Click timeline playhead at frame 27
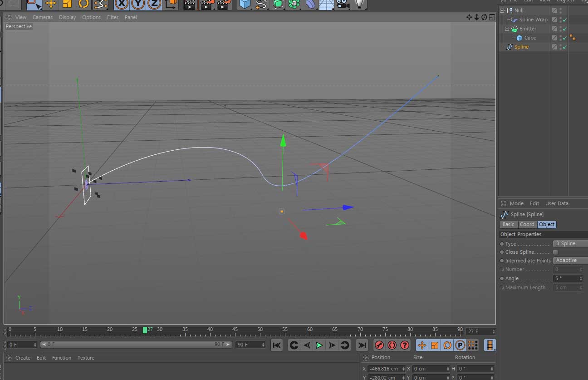588x380 pixels. point(145,330)
